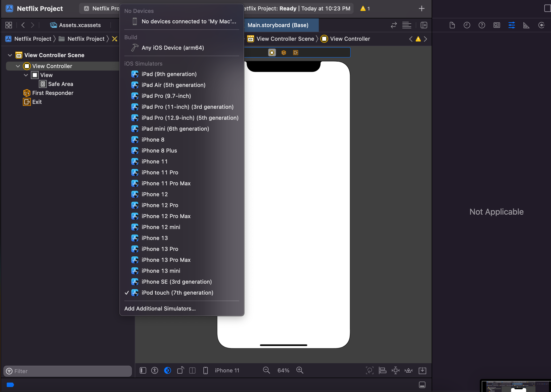Select Safe Area in document outline

60,84
